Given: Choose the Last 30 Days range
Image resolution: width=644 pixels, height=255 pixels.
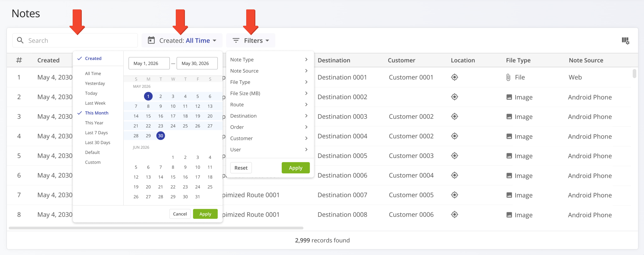Looking at the screenshot, I should tap(98, 143).
